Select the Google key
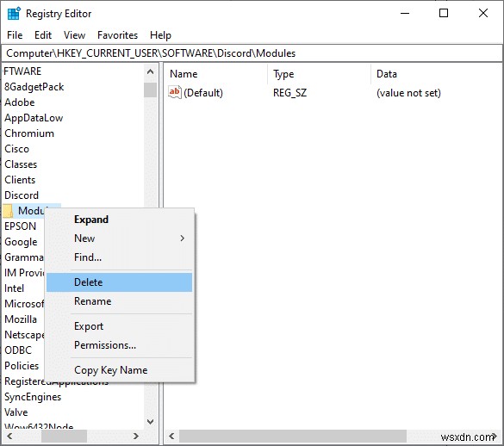 21,242
